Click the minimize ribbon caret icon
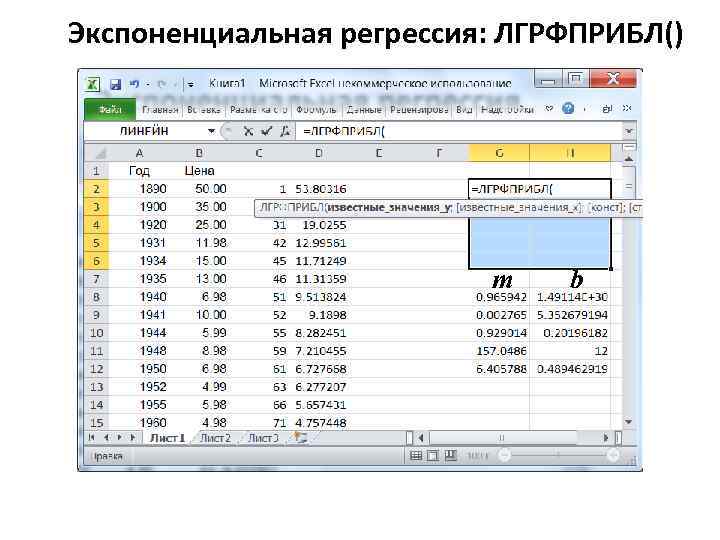 pos(549,109)
